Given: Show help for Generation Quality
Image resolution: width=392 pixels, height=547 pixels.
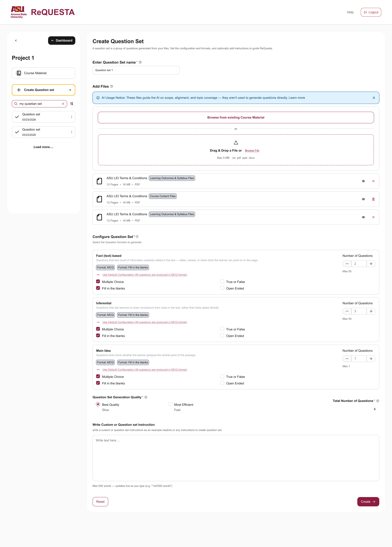Looking at the screenshot, I should 146,397.
